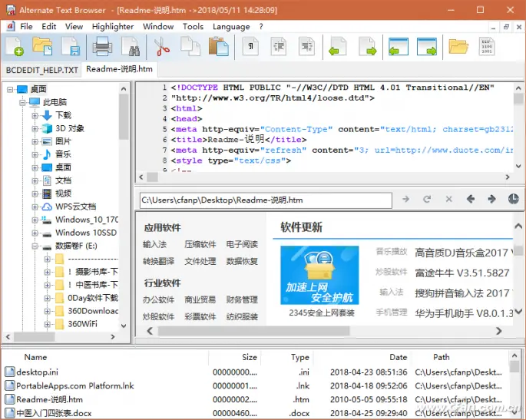Go to next document with green right arrow
Viewport: 526px width, 420px height.
coord(368,47)
